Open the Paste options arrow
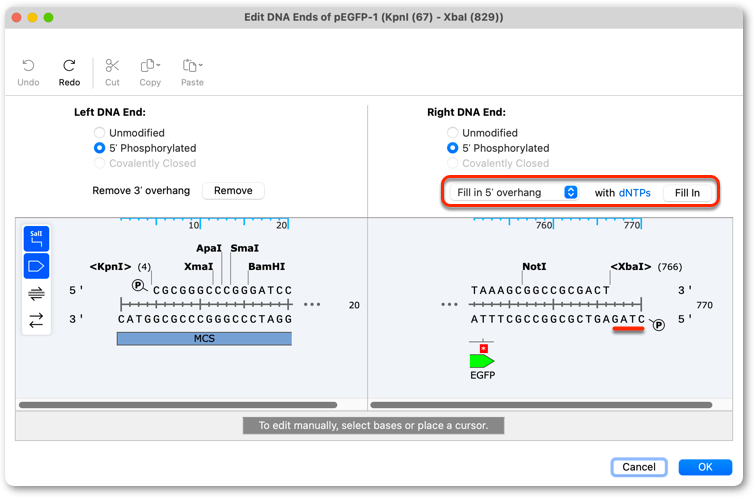754x497 pixels. pos(201,65)
